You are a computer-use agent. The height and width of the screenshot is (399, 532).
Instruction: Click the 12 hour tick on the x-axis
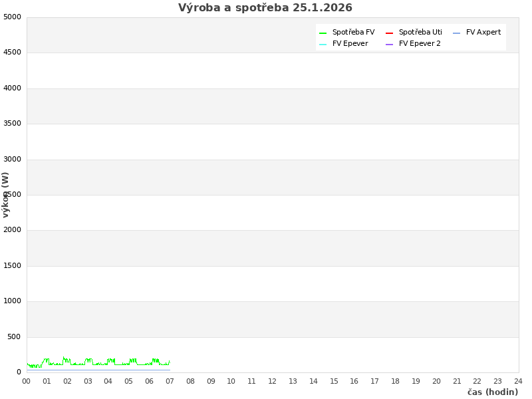click(272, 381)
